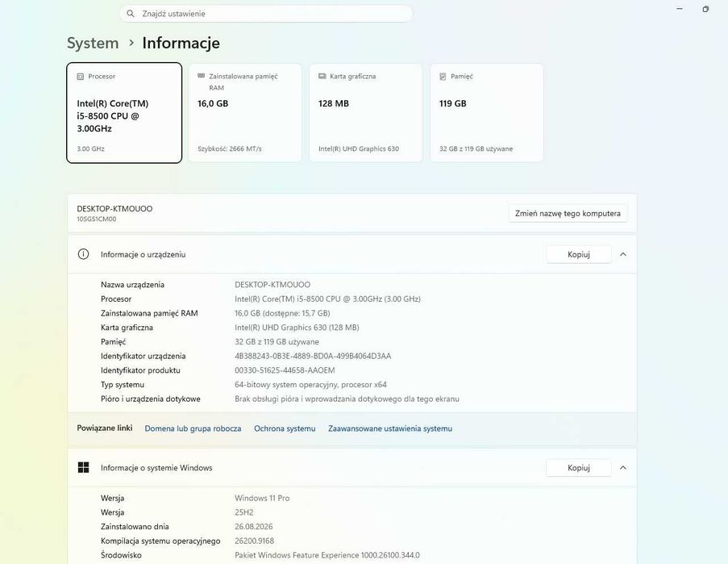Click the Zainstalowano dnia label
Screen dimensions: 728x564
pos(135,526)
